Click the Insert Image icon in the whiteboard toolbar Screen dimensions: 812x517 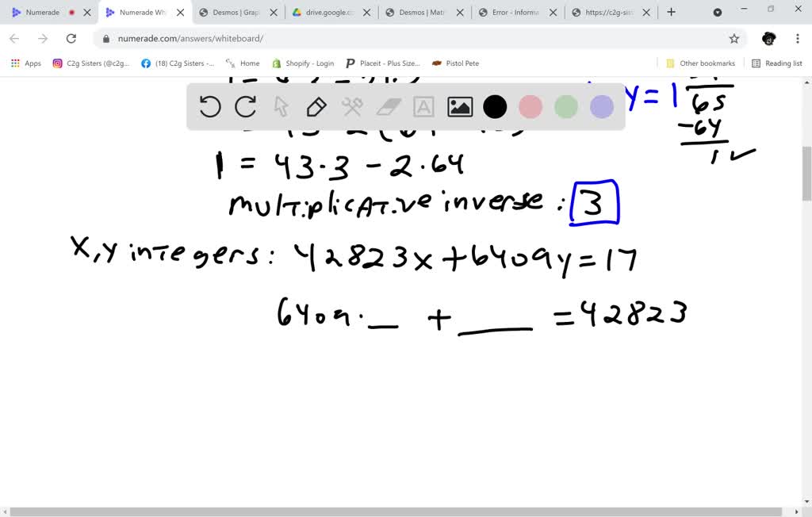point(459,107)
